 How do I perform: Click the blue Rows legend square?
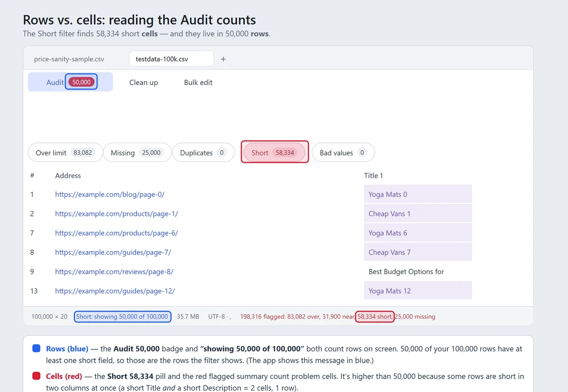coord(36,348)
